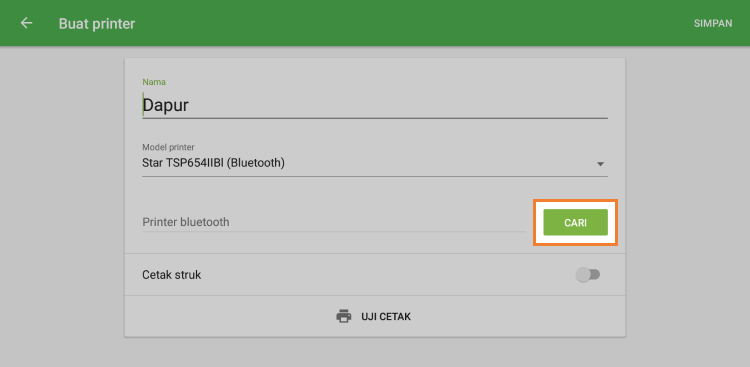Go back using the arrow icon
The image size is (750, 367).
pyautogui.click(x=26, y=23)
